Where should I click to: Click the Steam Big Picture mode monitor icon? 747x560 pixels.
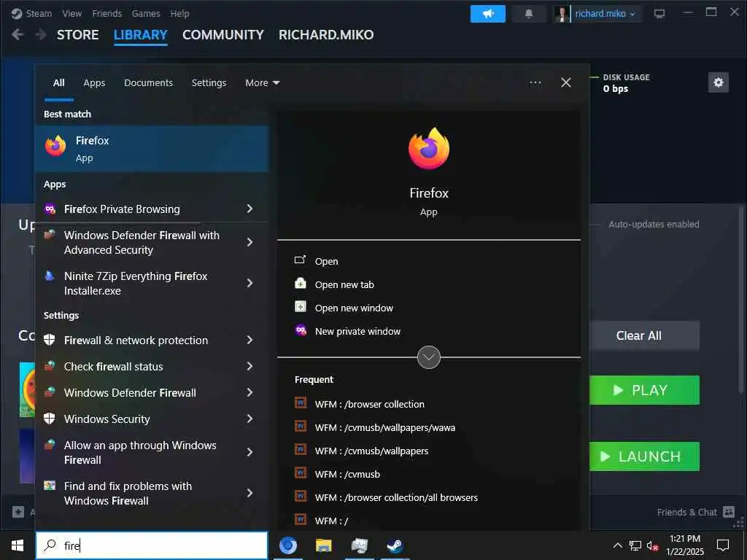click(659, 14)
